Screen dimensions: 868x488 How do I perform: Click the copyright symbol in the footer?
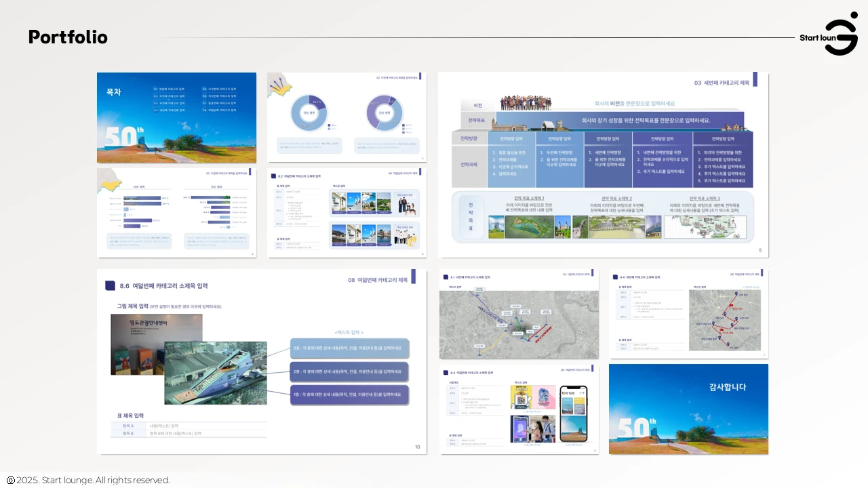(x=10, y=481)
